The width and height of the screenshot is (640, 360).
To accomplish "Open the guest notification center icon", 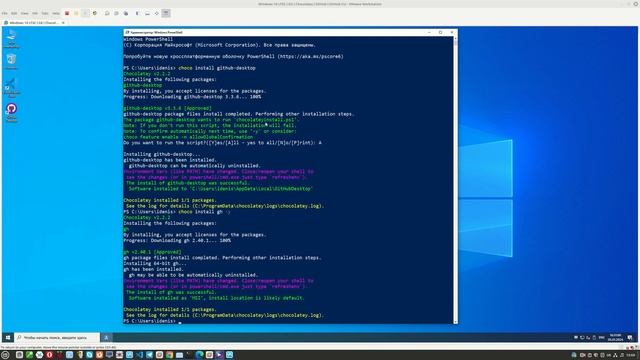I will 630,338.
